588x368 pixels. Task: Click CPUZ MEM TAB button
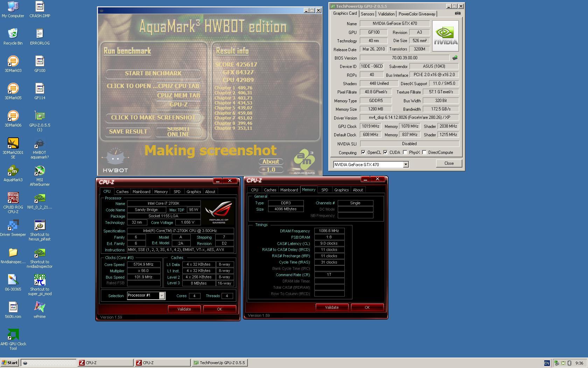(178, 95)
